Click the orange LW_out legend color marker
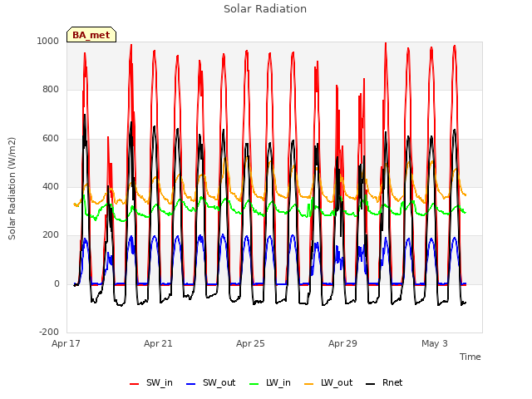Screen dimensions: 532x399 [x=309, y=384]
